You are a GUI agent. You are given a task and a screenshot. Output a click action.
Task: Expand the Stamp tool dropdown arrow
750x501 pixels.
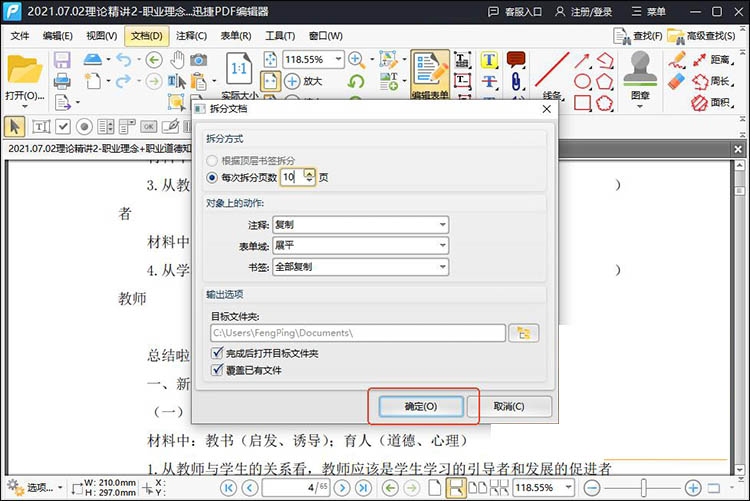click(x=640, y=106)
